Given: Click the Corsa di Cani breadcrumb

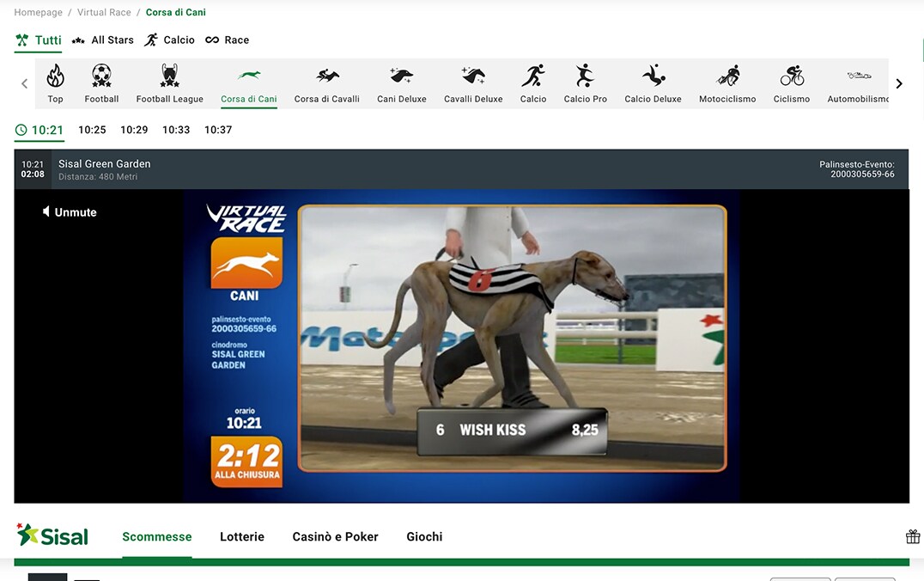Looking at the screenshot, I should pyautogui.click(x=175, y=12).
